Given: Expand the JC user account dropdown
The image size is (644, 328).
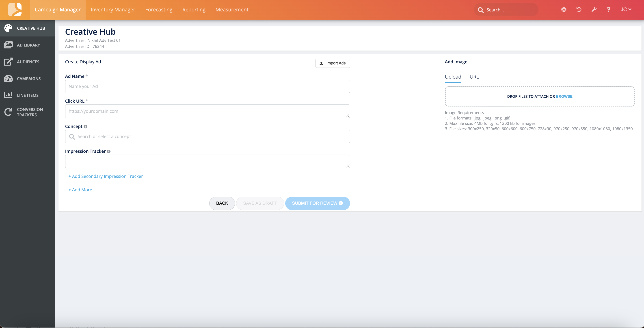Looking at the screenshot, I should coord(626,9).
